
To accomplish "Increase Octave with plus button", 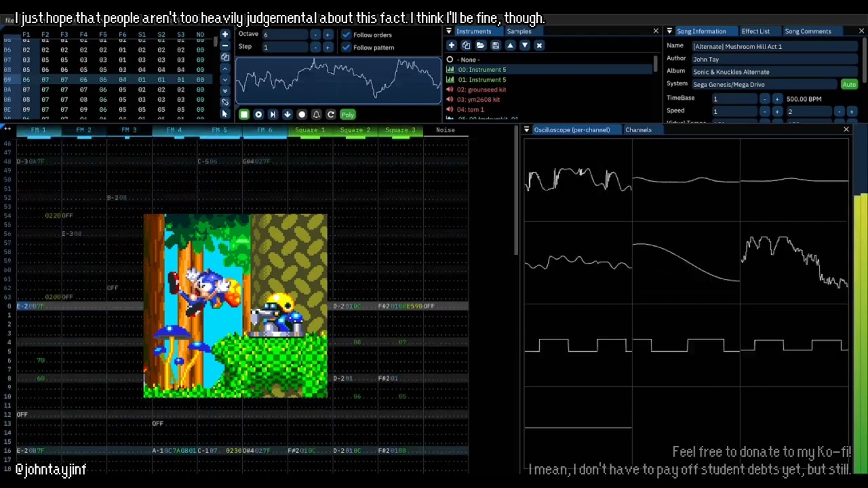I will (x=328, y=35).
